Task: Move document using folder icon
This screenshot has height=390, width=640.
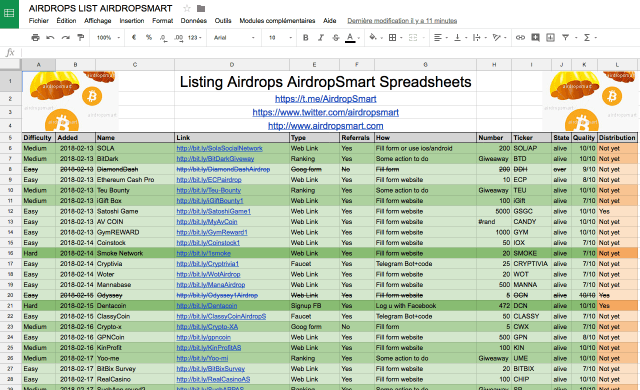Action: pyautogui.click(x=200, y=8)
